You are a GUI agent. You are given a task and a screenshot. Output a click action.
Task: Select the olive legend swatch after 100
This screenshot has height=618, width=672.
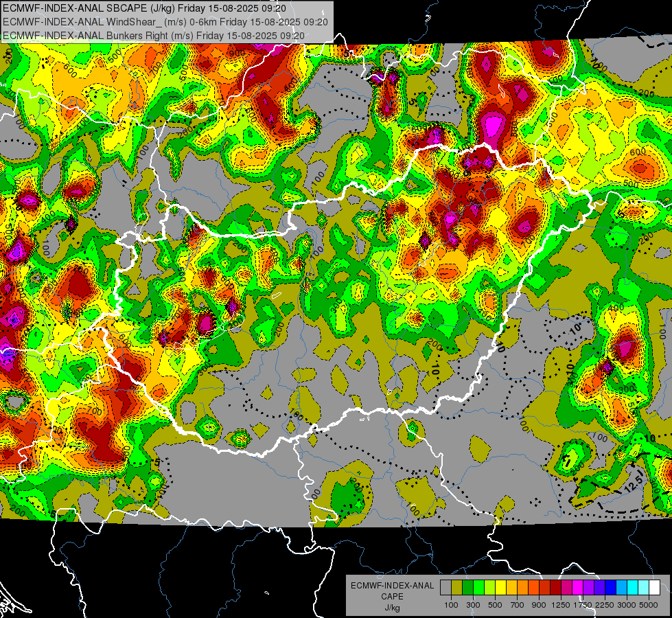[x=456, y=587]
